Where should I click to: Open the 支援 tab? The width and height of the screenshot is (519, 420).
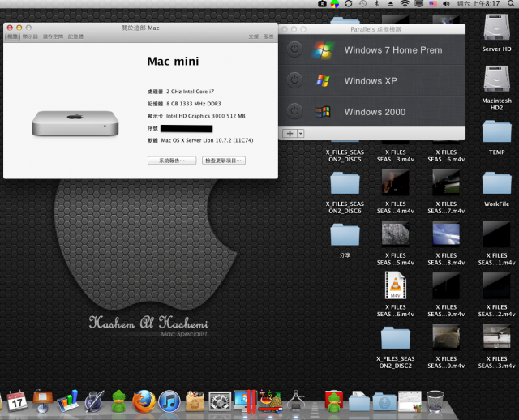click(254, 36)
